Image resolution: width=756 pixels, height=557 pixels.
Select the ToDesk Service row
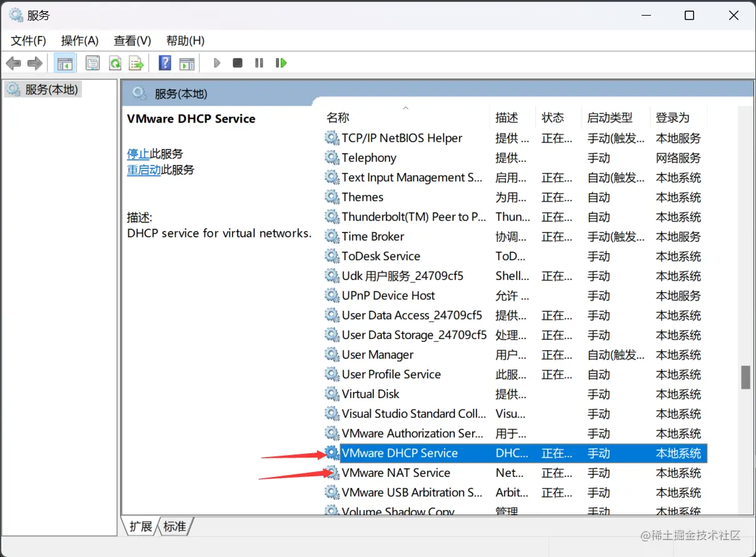[x=515, y=256]
